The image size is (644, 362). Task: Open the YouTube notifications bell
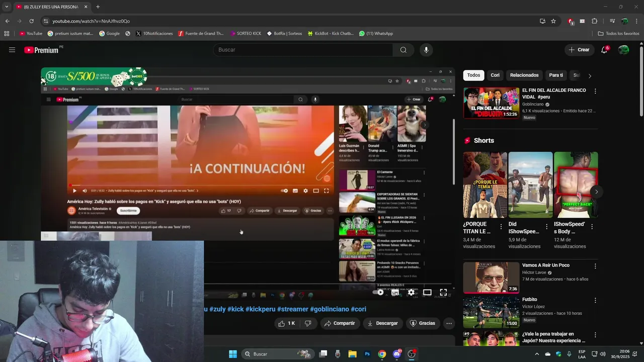pyautogui.click(x=604, y=50)
